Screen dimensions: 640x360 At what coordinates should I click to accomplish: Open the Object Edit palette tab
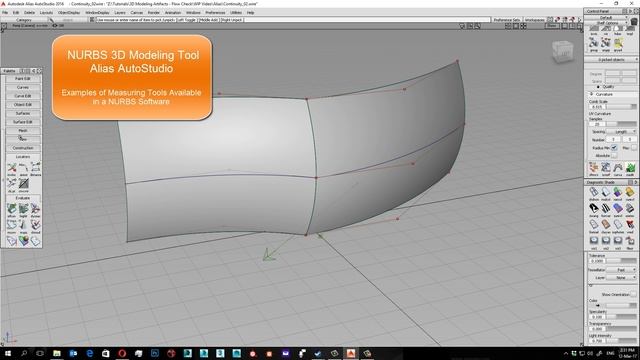[23, 104]
